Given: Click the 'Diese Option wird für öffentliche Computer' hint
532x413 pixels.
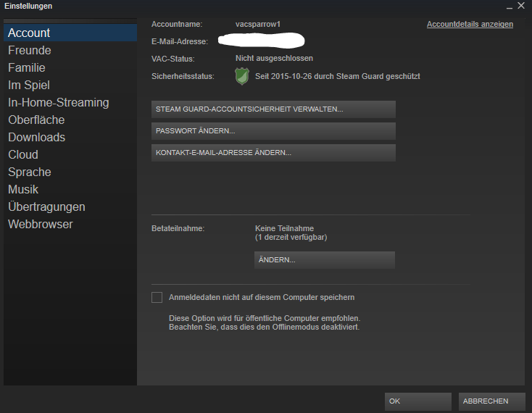Looking at the screenshot, I should (x=265, y=318).
